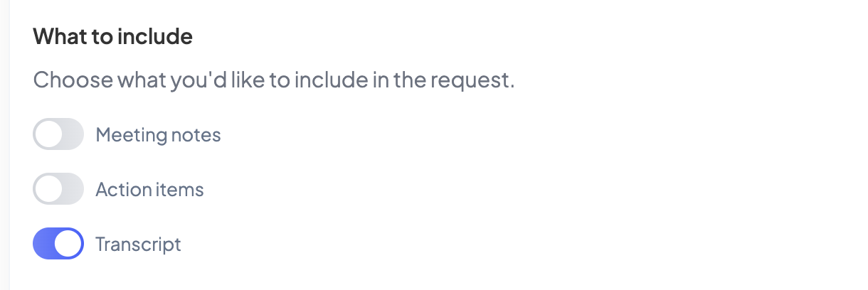The width and height of the screenshot is (868, 290).
Task: Include action items in the request
Action: click(58, 190)
